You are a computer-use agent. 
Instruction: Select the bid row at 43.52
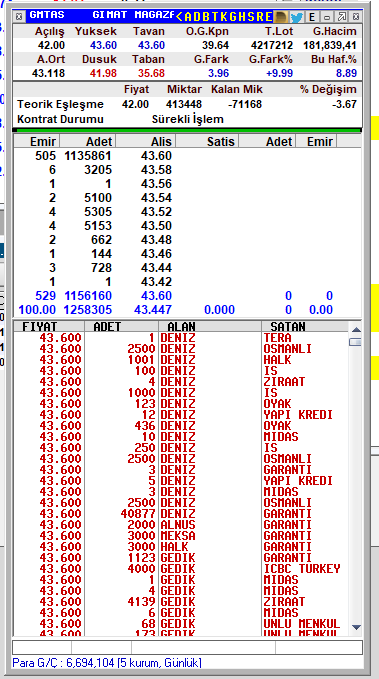tap(188, 212)
